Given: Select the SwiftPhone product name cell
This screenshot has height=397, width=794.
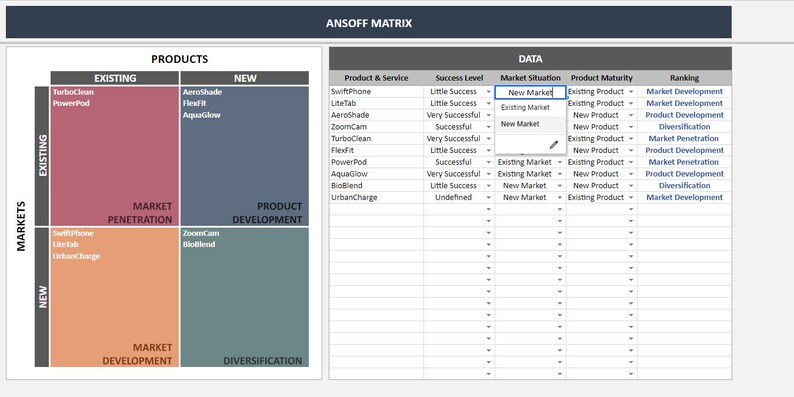Looking at the screenshot, I should (376, 92).
